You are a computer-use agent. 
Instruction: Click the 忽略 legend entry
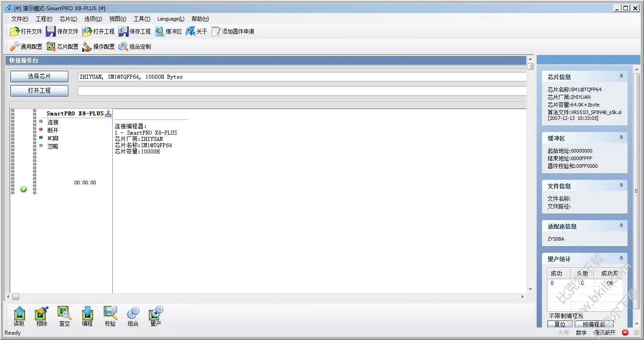coord(53,146)
